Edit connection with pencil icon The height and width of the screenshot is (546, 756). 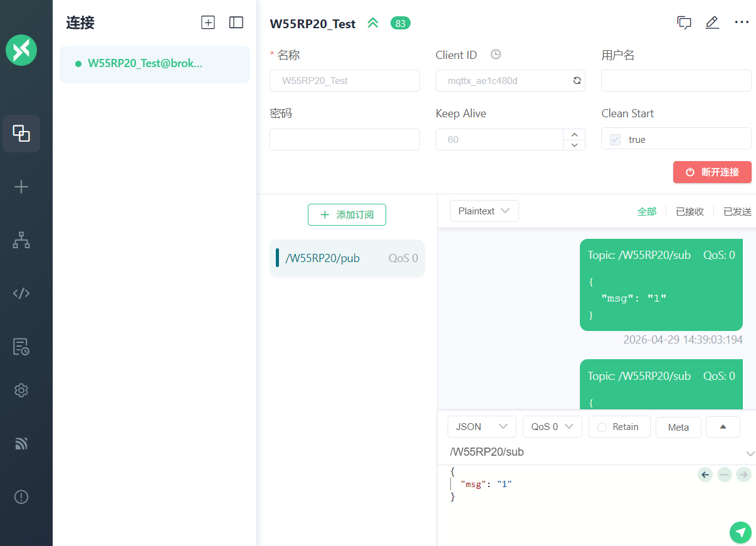coord(712,23)
